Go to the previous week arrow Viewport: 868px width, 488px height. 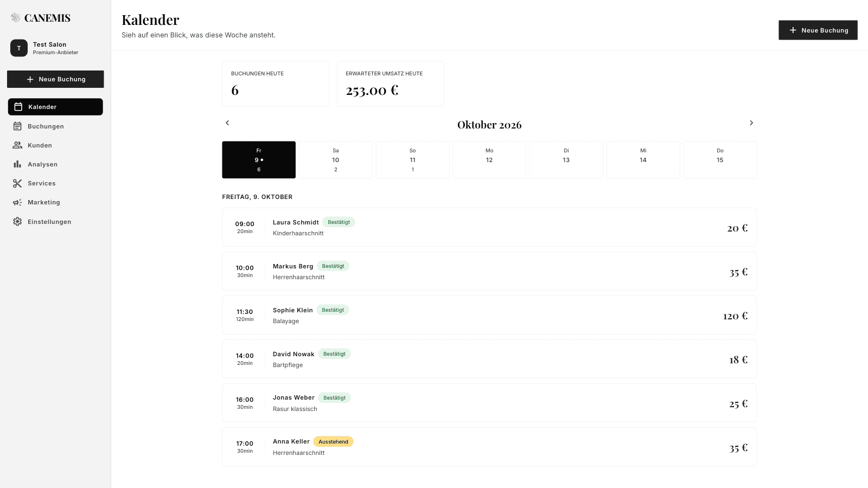pyautogui.click(x=227, y=123)
